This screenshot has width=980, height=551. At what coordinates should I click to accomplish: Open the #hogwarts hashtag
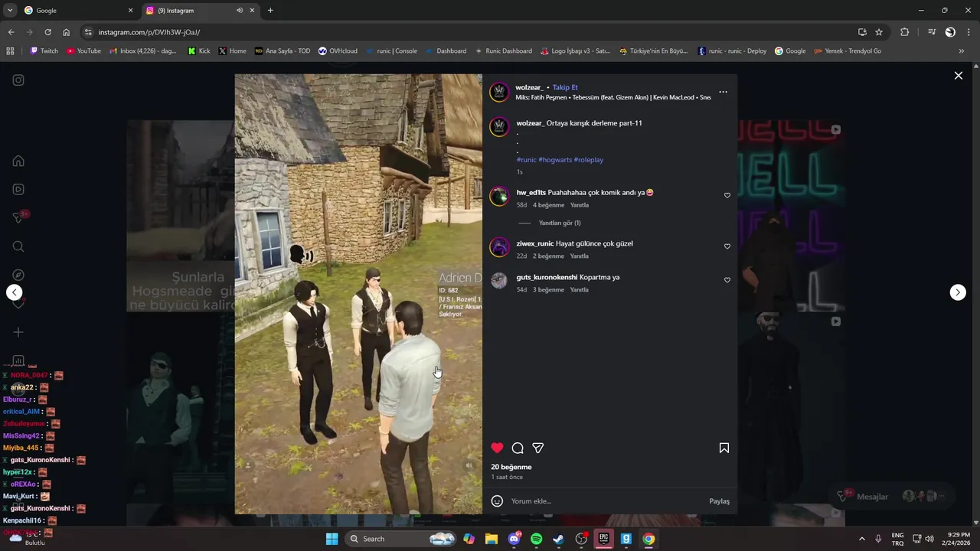coord(554,160)
